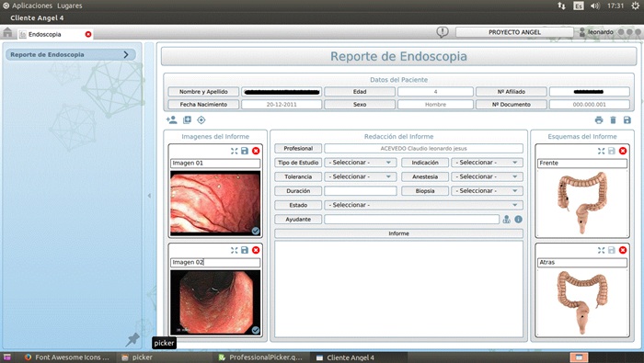Viewport: 644px width, 363px height.
Task: Click the network connection tray icon
Action: click(x=561, y=6)
